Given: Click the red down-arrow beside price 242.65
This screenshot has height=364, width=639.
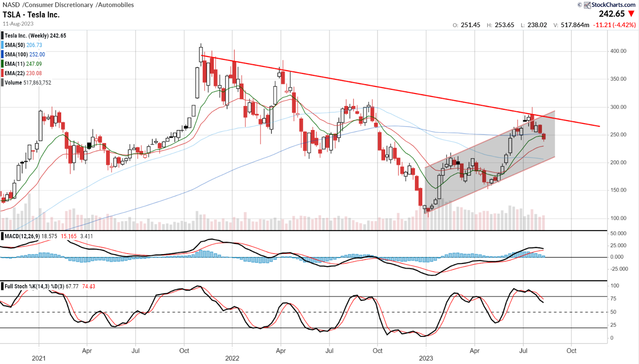Looking at the screenshot, I should click(x=631, y=14).
